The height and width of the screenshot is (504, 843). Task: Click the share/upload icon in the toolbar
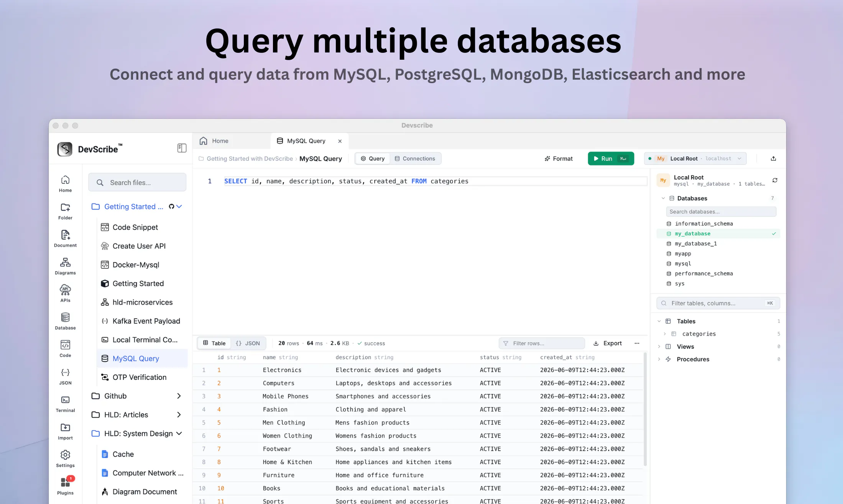pyautogui.click(x=773, y=159)
